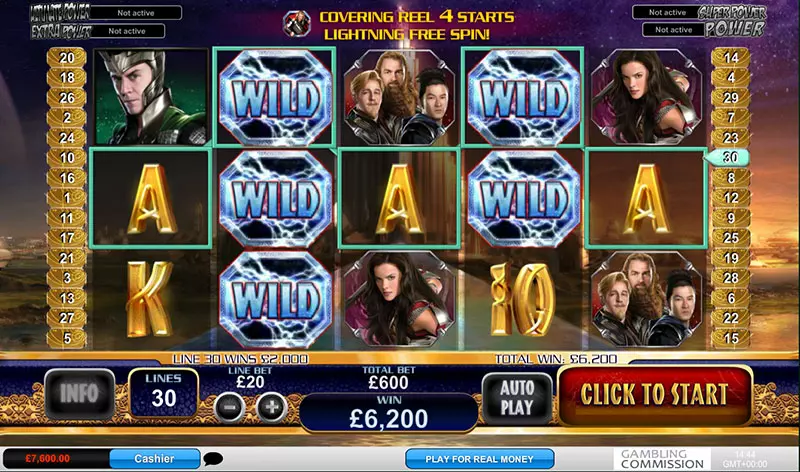Click the red CLICK TO START button
Viewport: 800px width, 472px height.
(655, 395)
